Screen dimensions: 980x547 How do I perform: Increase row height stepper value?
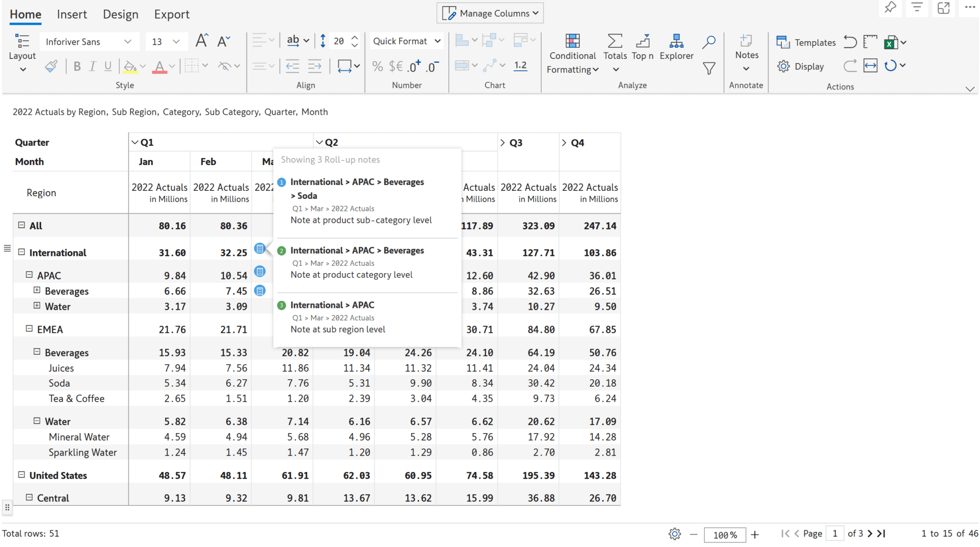(355, 37)
